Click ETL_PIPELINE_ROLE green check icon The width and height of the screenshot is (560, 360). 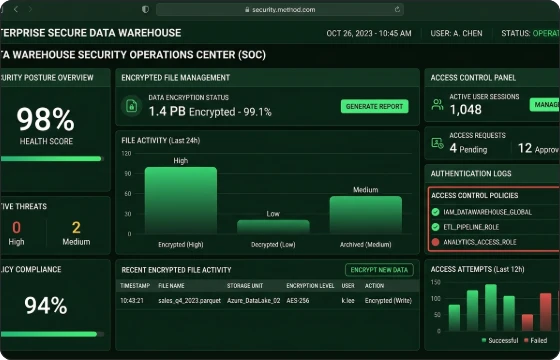pyautogui.click(x=435, y=227)
